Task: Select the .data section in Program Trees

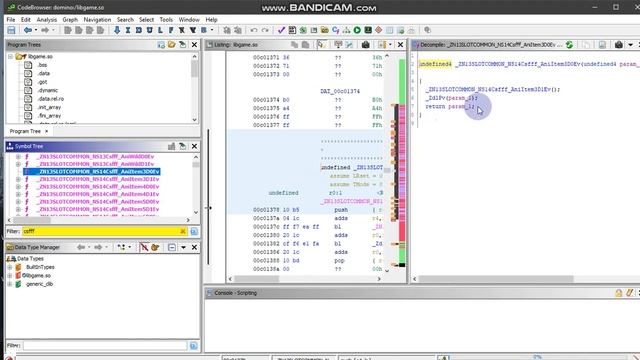Action: (x=43, y=73)
